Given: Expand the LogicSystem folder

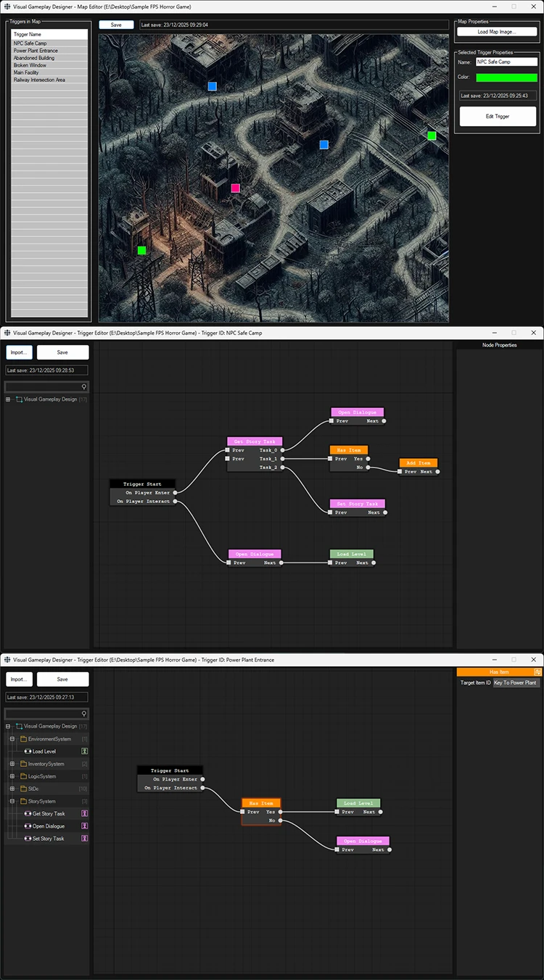Looking at the screenshot, I should point(12,776).
